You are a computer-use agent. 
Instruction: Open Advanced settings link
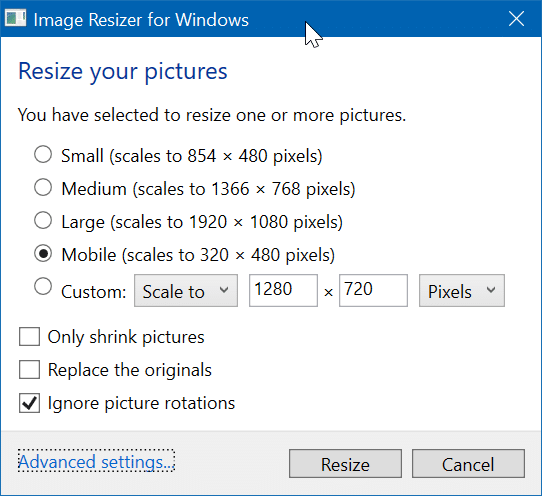pyautogui.click(x=96, y=461)
